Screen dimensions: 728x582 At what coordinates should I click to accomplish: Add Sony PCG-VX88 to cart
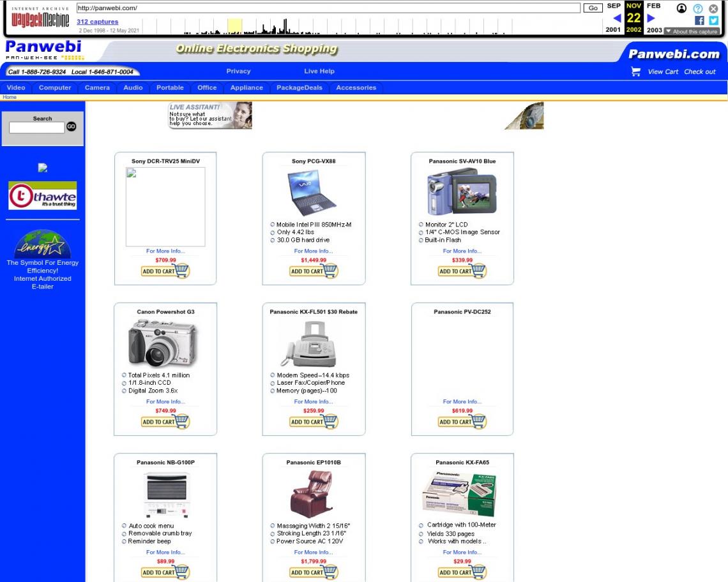314,271
